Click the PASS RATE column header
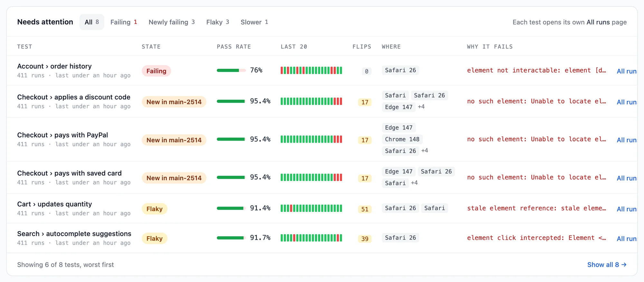 (x=234, y=47)
